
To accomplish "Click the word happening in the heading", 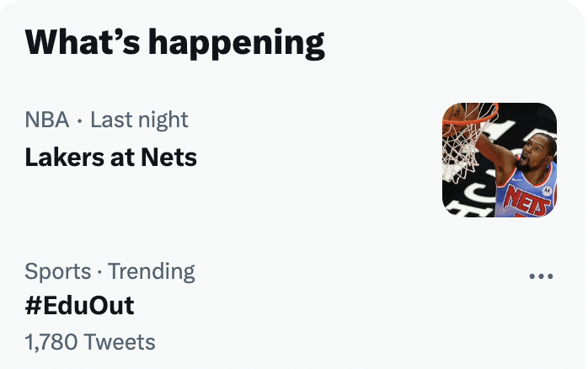I will 236,44.
